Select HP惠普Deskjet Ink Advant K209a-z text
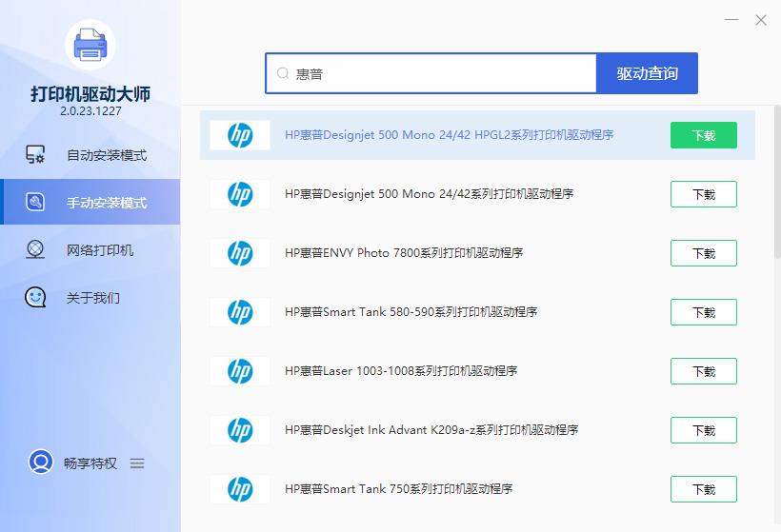The height and width of the screenshot is (532, 781). [431, 430]
